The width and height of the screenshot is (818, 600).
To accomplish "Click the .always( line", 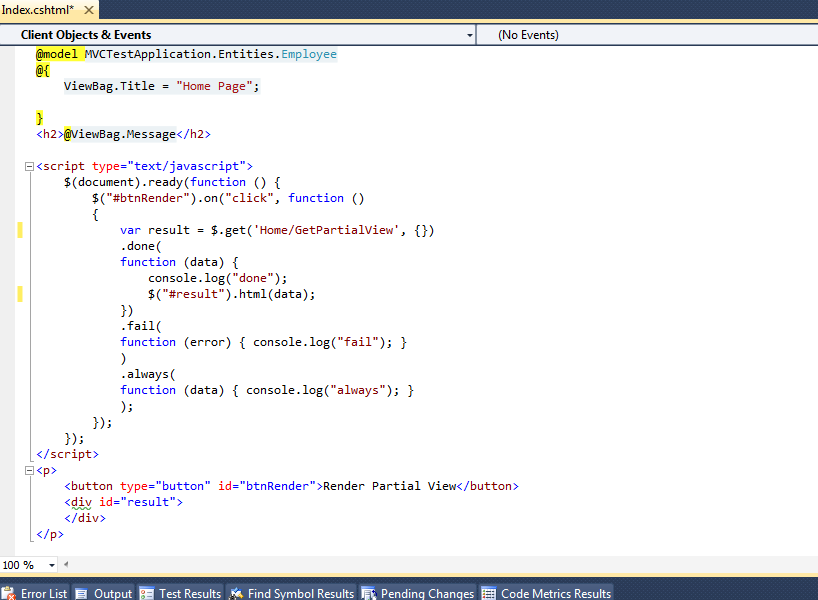I will pyautogui.click(x=148, y=374).
